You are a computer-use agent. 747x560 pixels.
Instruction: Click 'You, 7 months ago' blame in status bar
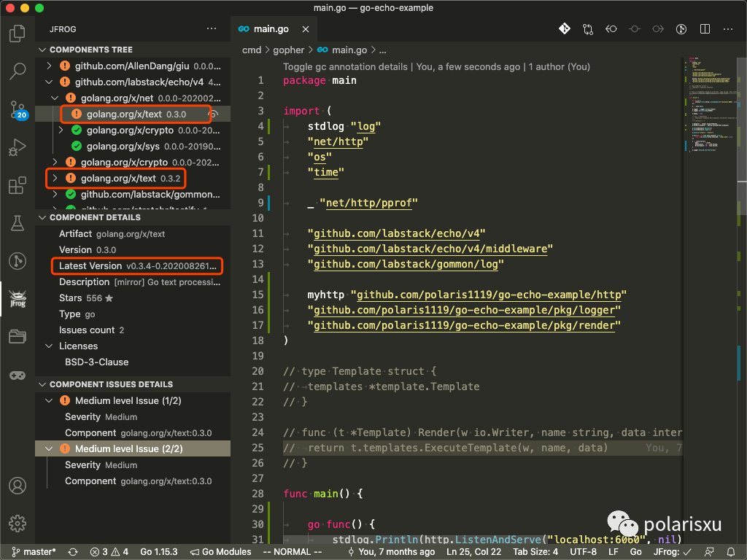pos(391,552)
